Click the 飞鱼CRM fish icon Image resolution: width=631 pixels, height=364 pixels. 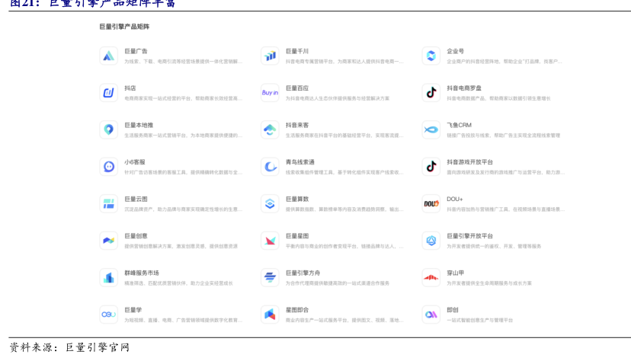[431, 129]
